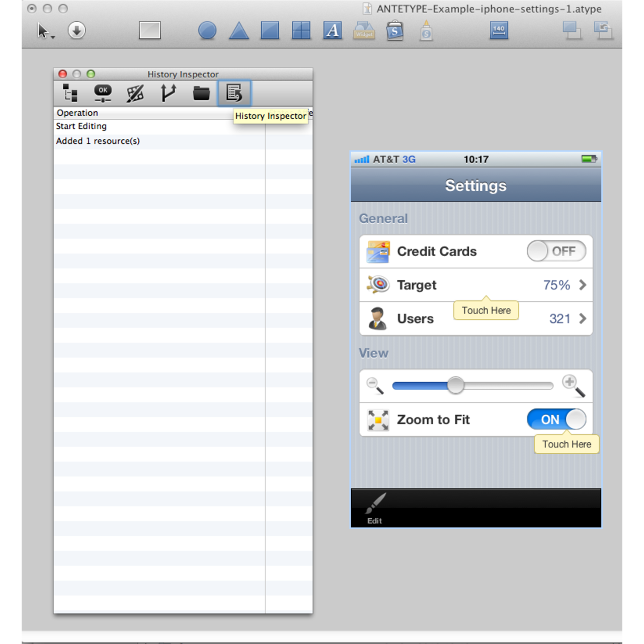This screenshot has height=644, width=644.
Task: Click the 140 dimension ruler icon
Action: coord(499,31)
